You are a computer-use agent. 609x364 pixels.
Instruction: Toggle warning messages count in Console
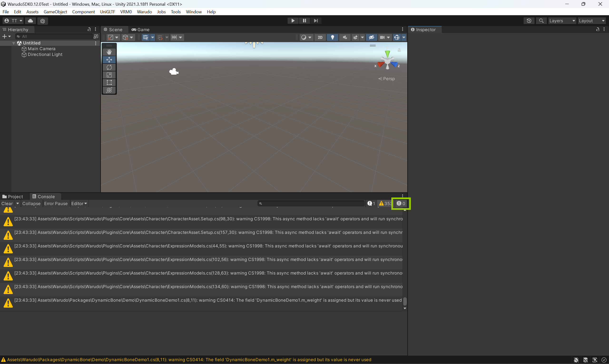pyautogui.click(x=385, y=203)
